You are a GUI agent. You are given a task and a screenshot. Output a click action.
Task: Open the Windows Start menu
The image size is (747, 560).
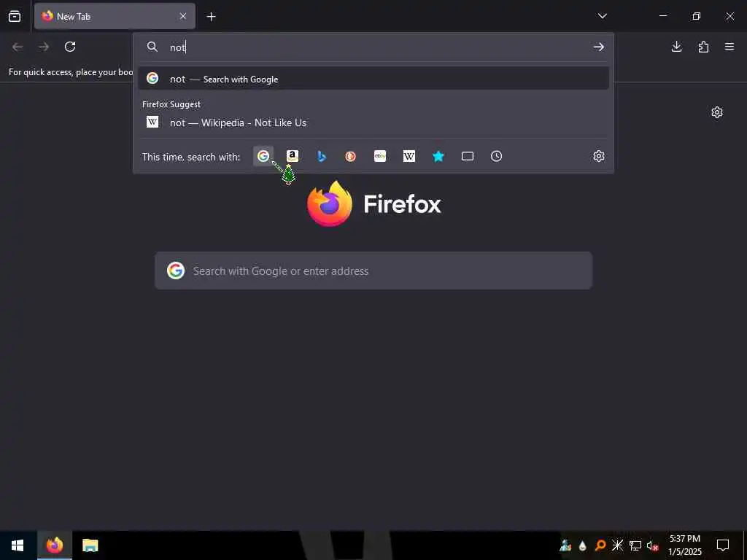tap(18, 545)
